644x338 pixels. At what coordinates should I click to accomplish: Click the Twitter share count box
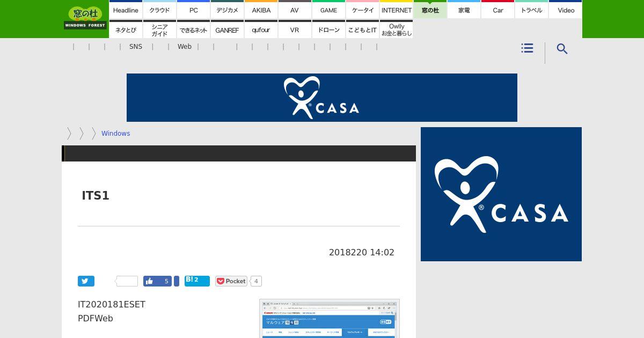[127, 281]
